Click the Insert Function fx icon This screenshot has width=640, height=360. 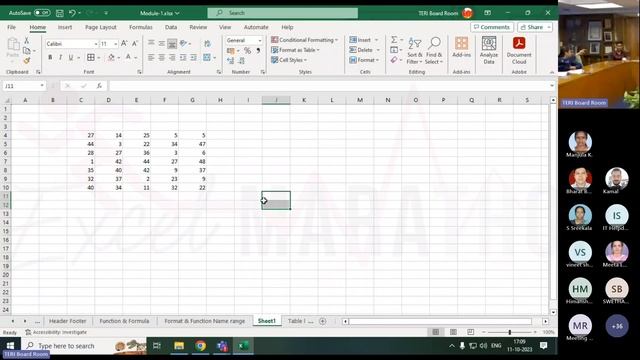(x=99, y=86)
